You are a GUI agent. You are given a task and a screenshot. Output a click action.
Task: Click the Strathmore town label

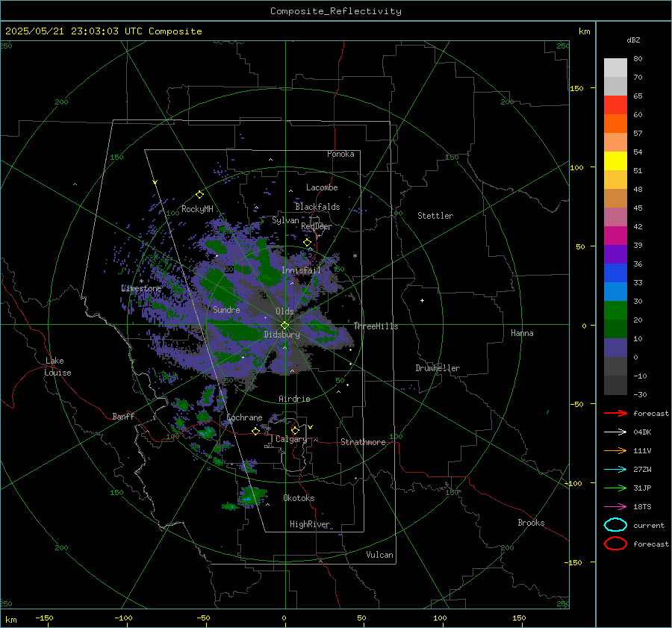pyautogui.click(x=364, y=442)
